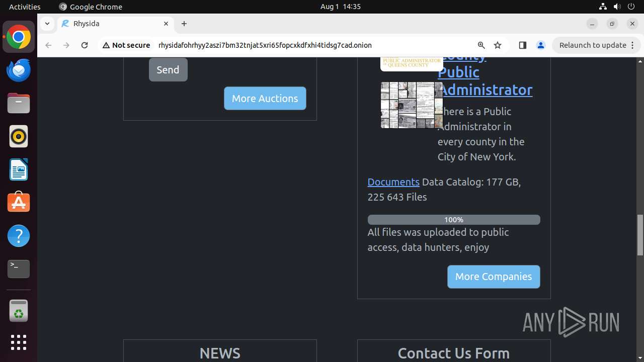The width and height of the screenshot is (644, 362).
Task: Click the Public Administrator of Queens County logo
Action: point(412,64)
